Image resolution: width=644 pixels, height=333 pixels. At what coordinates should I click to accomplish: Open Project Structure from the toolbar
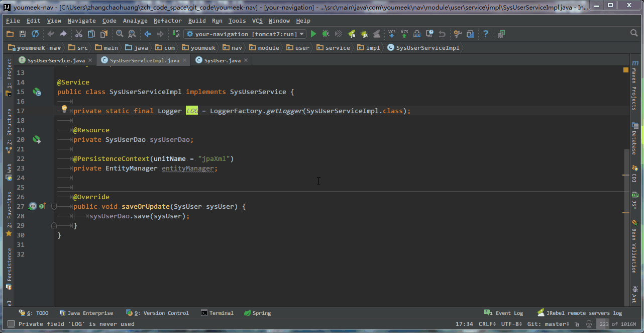coord(470,34)
